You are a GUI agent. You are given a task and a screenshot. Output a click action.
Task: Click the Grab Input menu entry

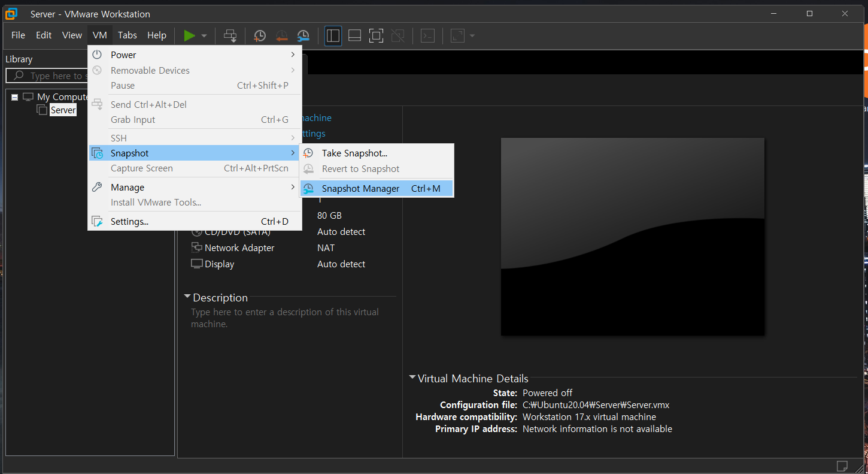pyautogui.click(x=195, y=120)
